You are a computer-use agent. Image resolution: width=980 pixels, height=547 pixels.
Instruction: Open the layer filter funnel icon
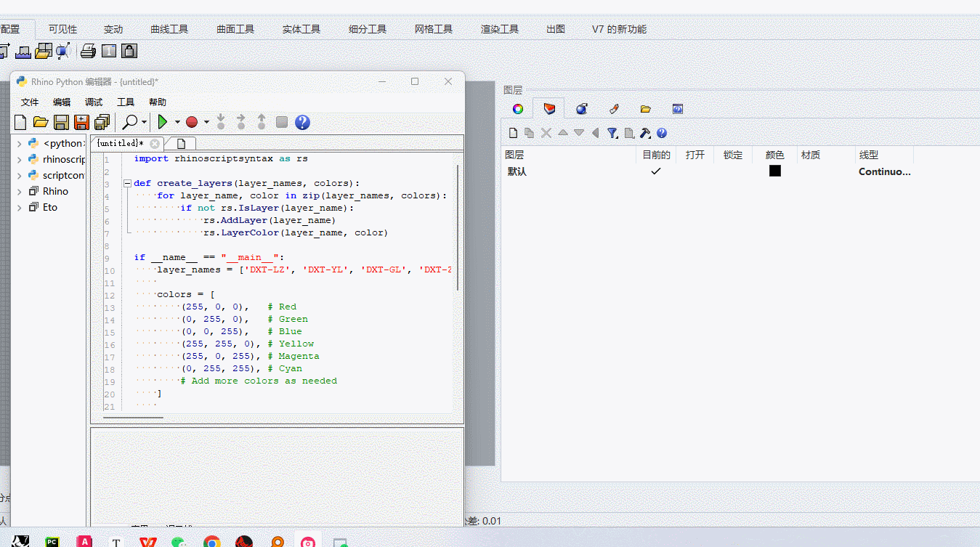click(x=611, y=133)
